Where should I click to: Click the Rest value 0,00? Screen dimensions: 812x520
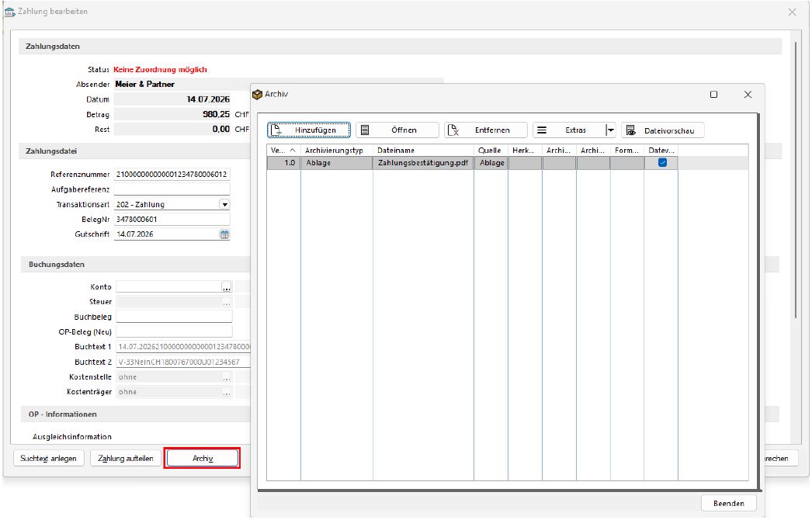[221, 130]
